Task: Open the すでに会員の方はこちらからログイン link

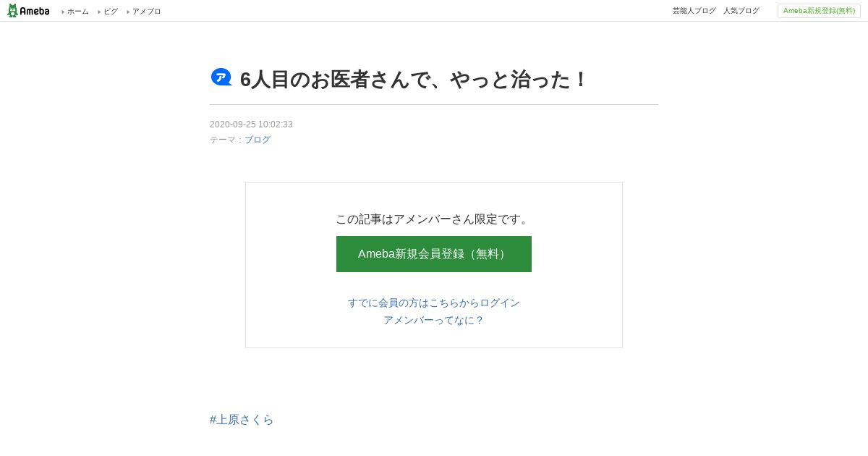Action: pos(434,303)
